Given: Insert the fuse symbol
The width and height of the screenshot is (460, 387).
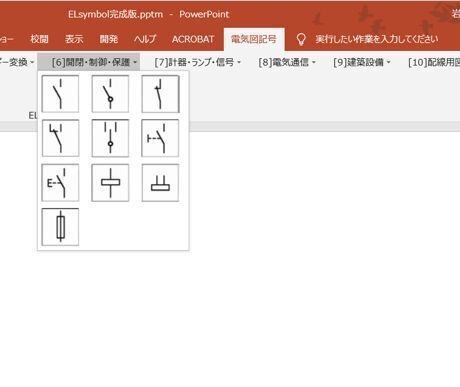Looking at the screenshot, I should point(60,227).
